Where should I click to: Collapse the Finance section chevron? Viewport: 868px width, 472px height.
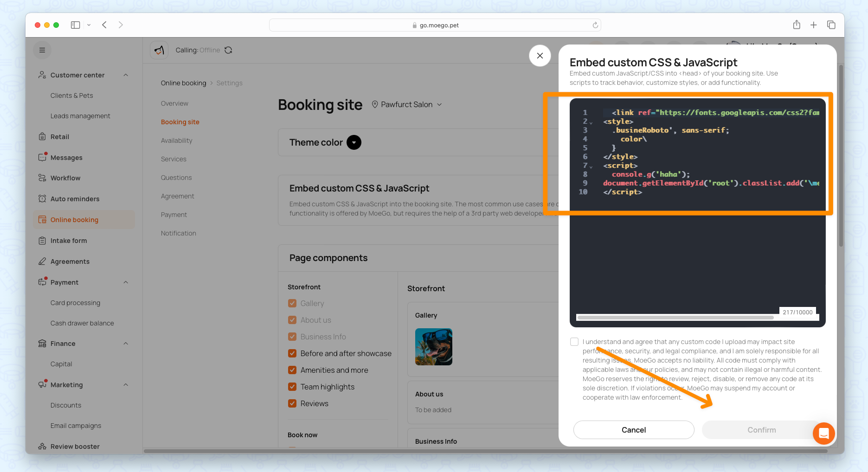[x=126, y=344]
